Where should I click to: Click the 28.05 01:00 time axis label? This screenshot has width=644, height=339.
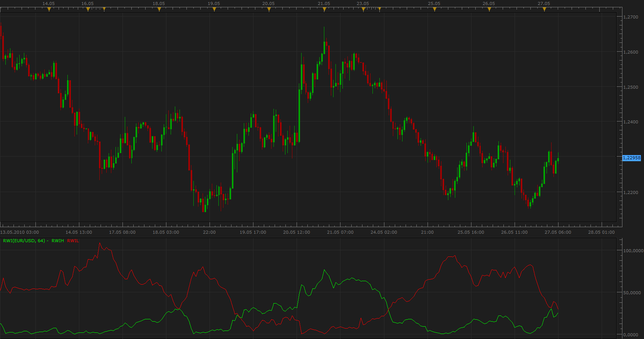(601, 232)
